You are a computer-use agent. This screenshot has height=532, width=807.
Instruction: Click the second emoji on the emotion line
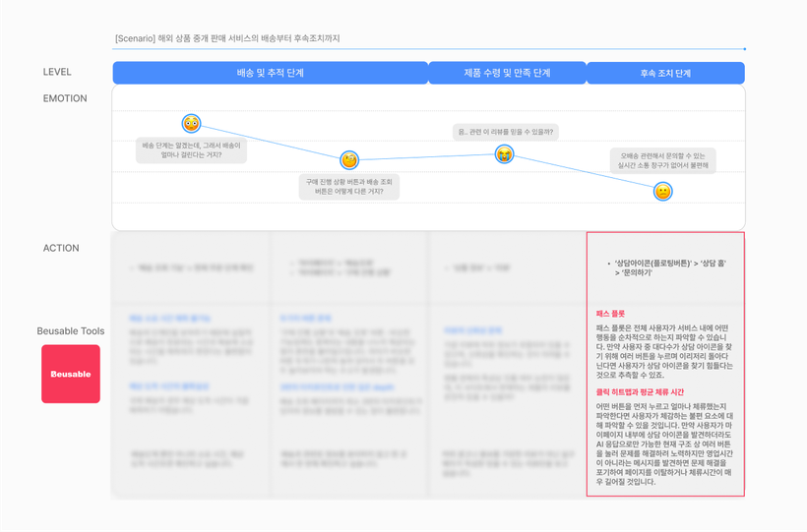pyautogui.click(x=349, y=160)
